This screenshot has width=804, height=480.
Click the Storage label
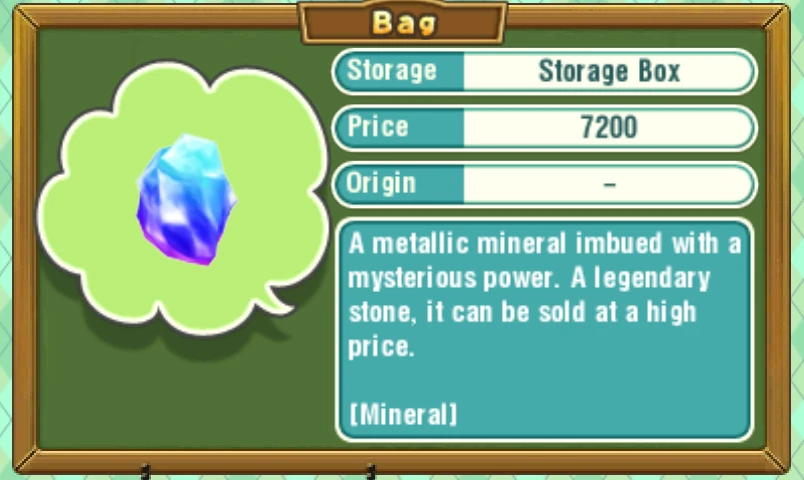(392, 70)
